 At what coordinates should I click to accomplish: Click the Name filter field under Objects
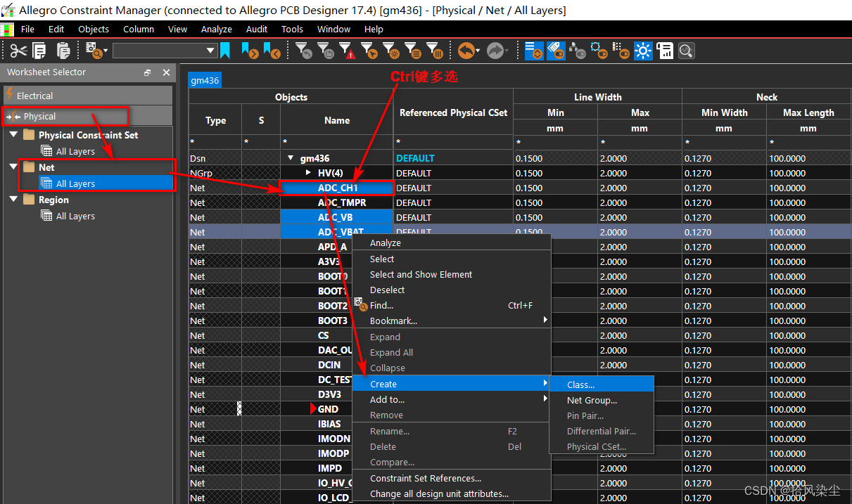(x=337, y=143)
